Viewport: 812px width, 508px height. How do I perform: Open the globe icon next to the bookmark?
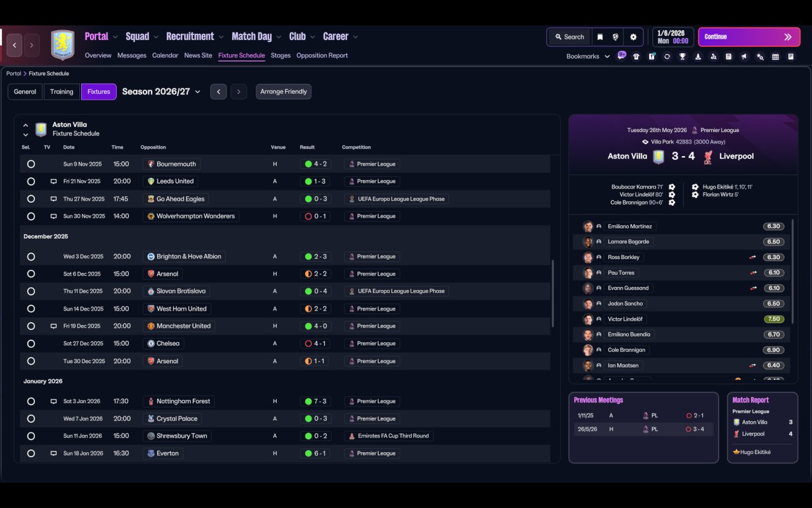click(615, 37)
